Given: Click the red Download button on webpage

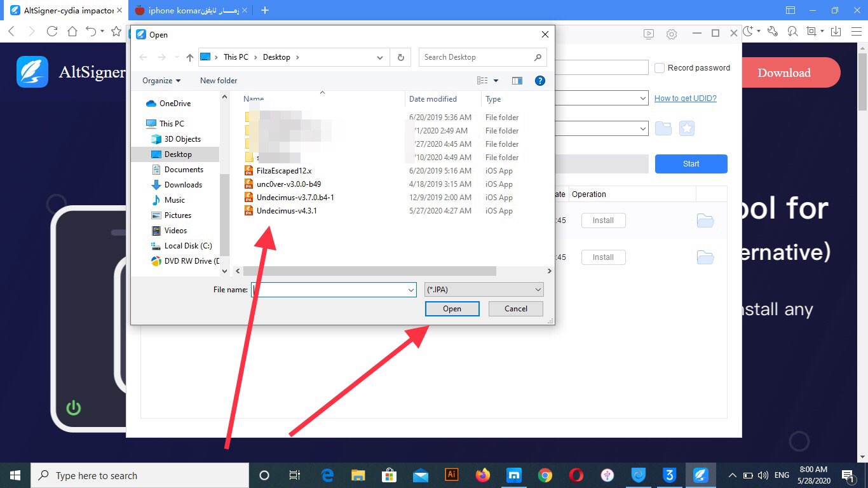Looking at the screenshot, I should (x=784, y=72).
